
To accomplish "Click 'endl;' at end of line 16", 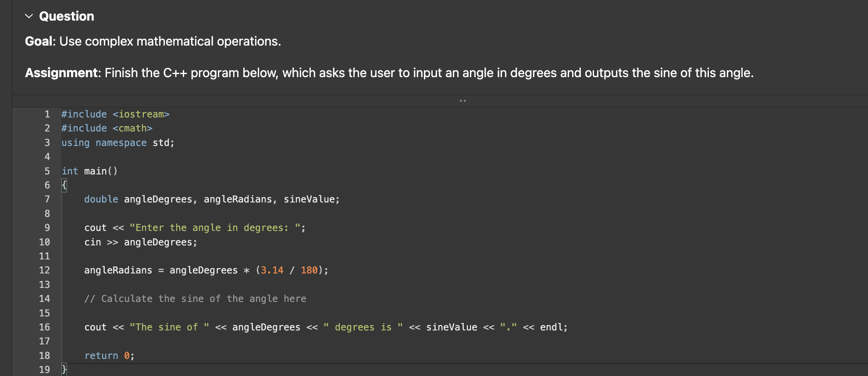I will pos(554,327).
